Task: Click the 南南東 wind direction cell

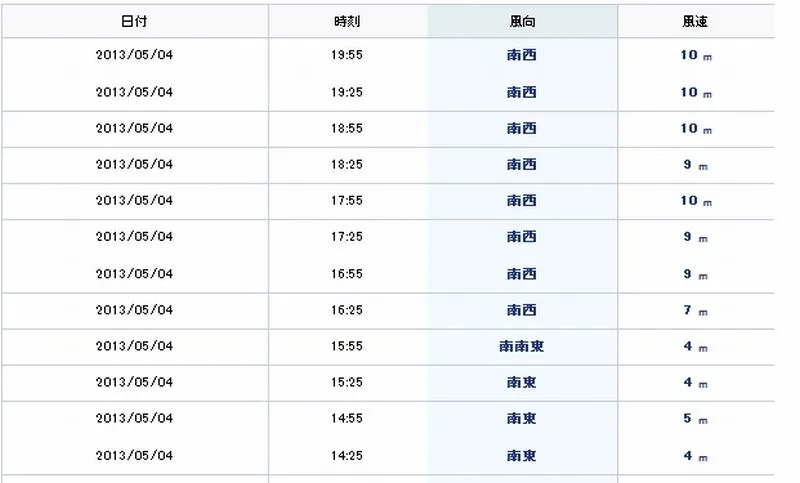Action: (x=521, y=346)
